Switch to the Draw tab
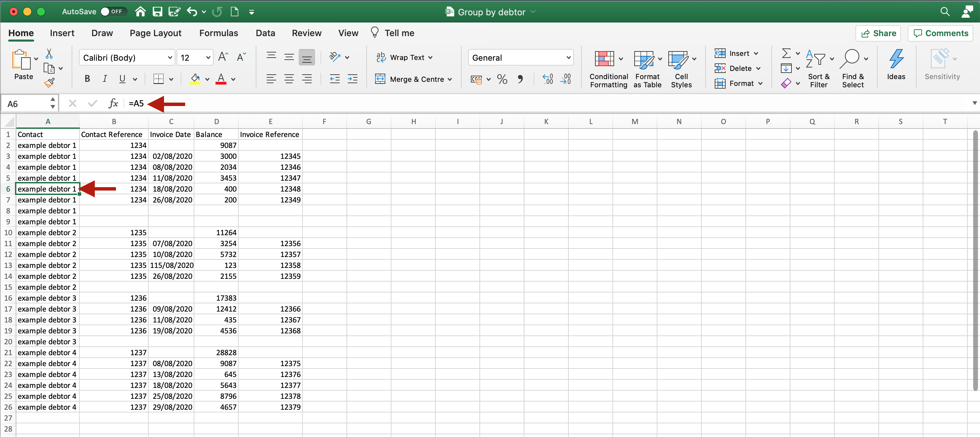The width and height of the screenshot is (980, 437). tap(102, 33)
